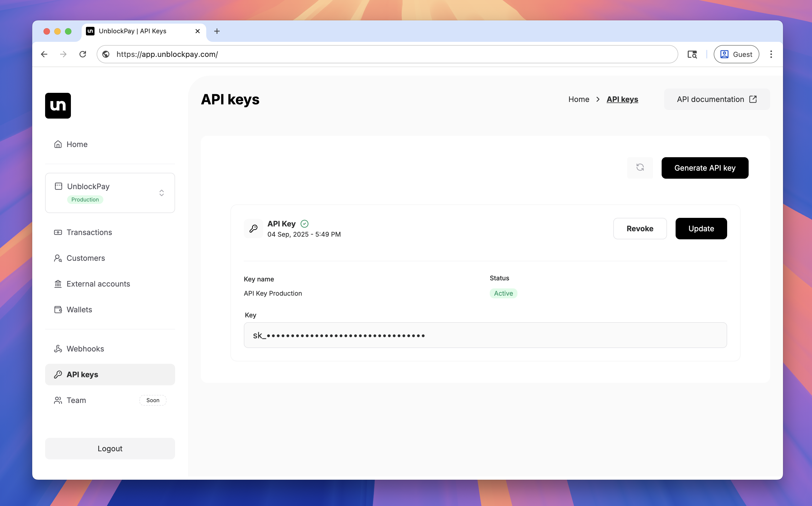
Task: Reload the page with browser refresh icon
Action: [83, 54]
